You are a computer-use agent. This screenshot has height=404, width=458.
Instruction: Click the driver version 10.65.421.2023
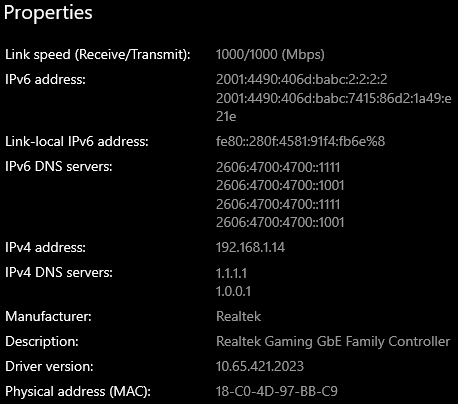260,366
